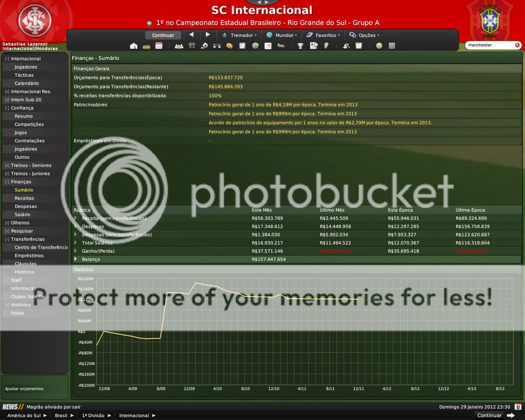Image resolution: width=525 pixels, height=420 pixels.
Task: Open the Treinador dropdown menu
Action: click(x=239, y=35)
